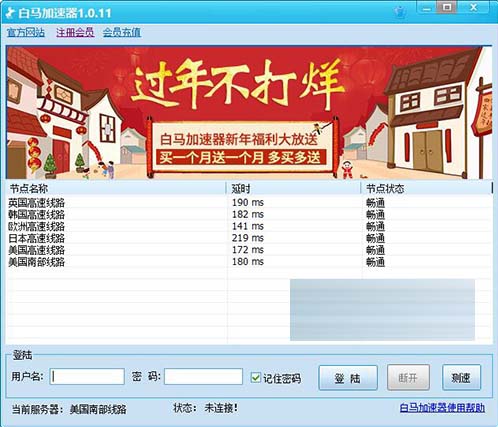The height and width of the screenshot is (427, 498).
Task: Sort by 节点状态 column header
Action: pos(426,189)
